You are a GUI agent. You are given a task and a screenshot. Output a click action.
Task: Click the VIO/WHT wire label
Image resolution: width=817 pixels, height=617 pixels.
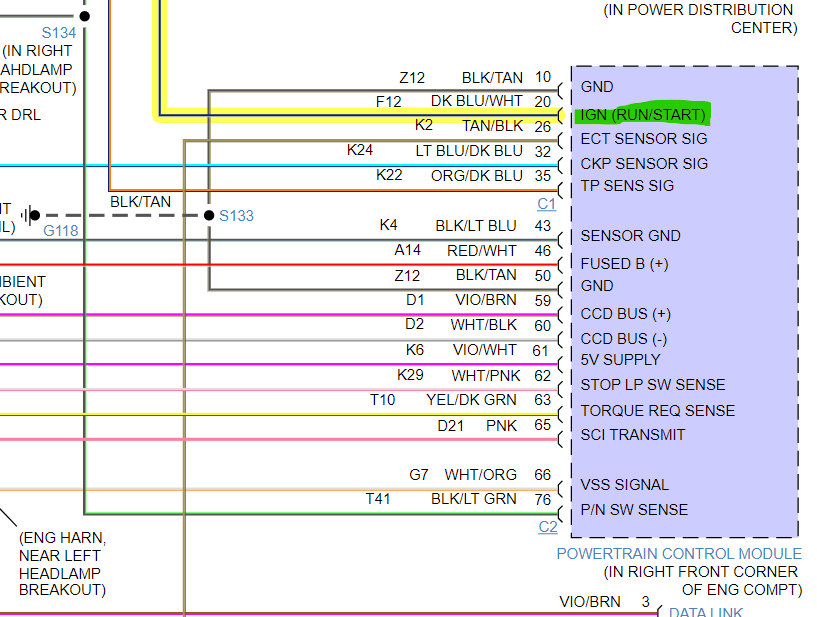(485, 350)
